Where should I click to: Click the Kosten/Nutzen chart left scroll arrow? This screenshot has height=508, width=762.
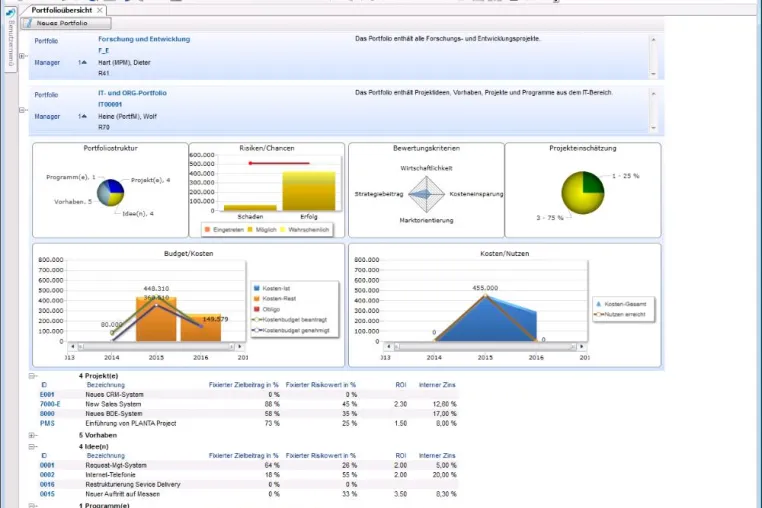tap(389, 347)
